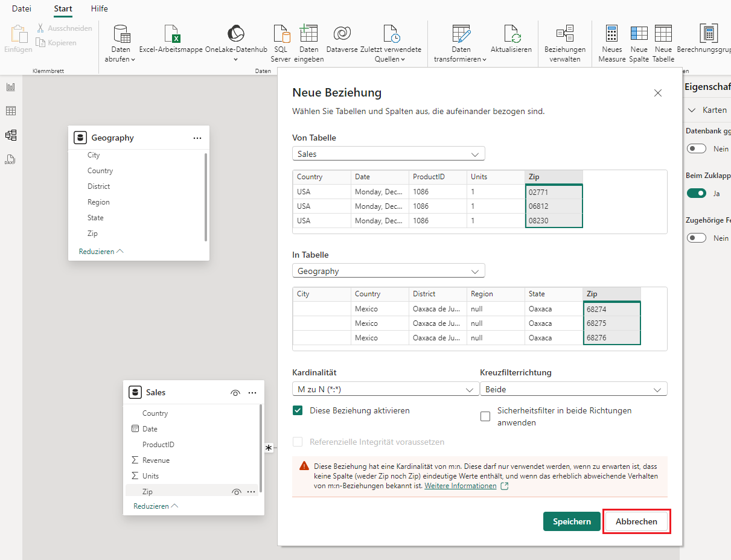Open the Von Tabelle Sales dropdown
The height and width of the screenshot is (560, 731).
coord(388,154)
